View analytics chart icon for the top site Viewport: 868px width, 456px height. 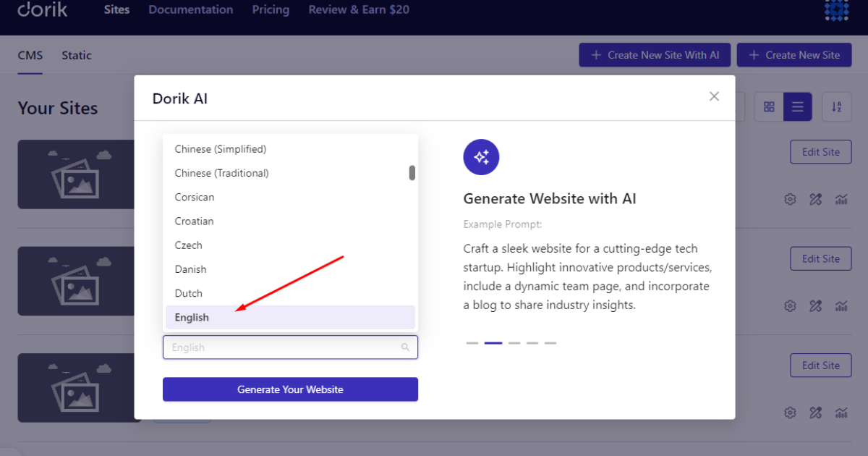pyautogui.click(x=841, y=200)
